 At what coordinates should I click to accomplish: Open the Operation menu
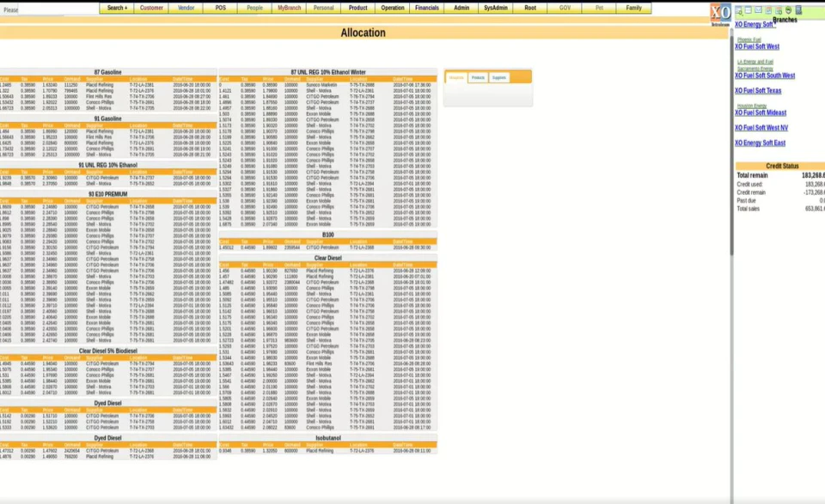(393, 8)
